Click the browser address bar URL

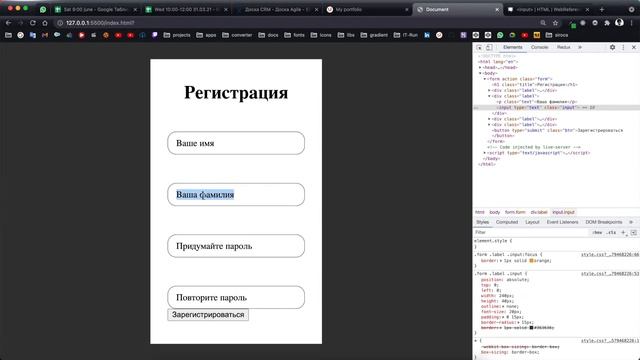100,23
